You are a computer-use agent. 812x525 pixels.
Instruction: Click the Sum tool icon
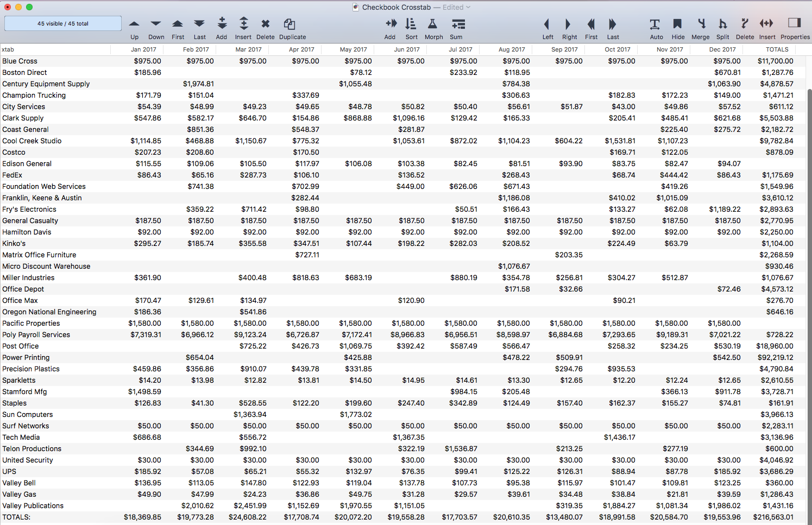(458, 24)
